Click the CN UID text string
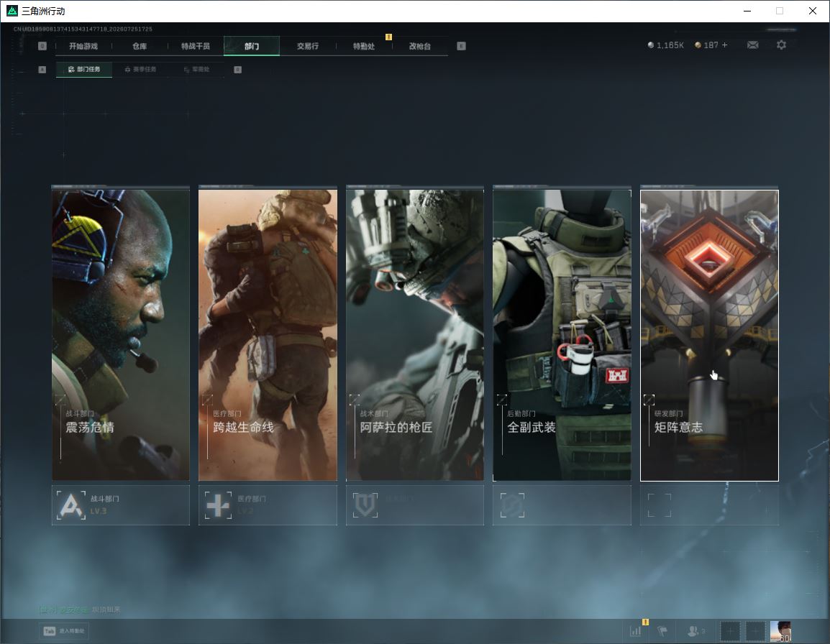This screenshot has width=830, height=644. pos(83,29)
